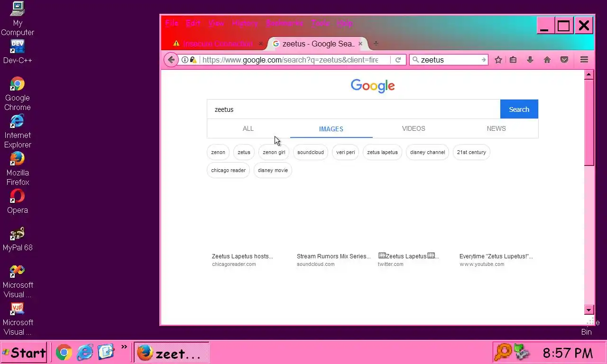Open the History menu
The width and height of the screenshot is (607, 364).
coord(245,23)
